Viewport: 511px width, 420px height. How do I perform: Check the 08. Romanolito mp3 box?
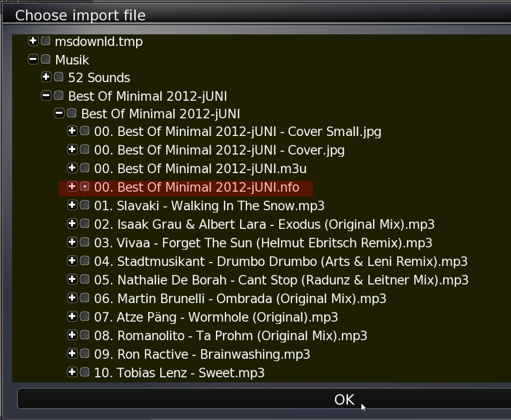click(85, 335)
